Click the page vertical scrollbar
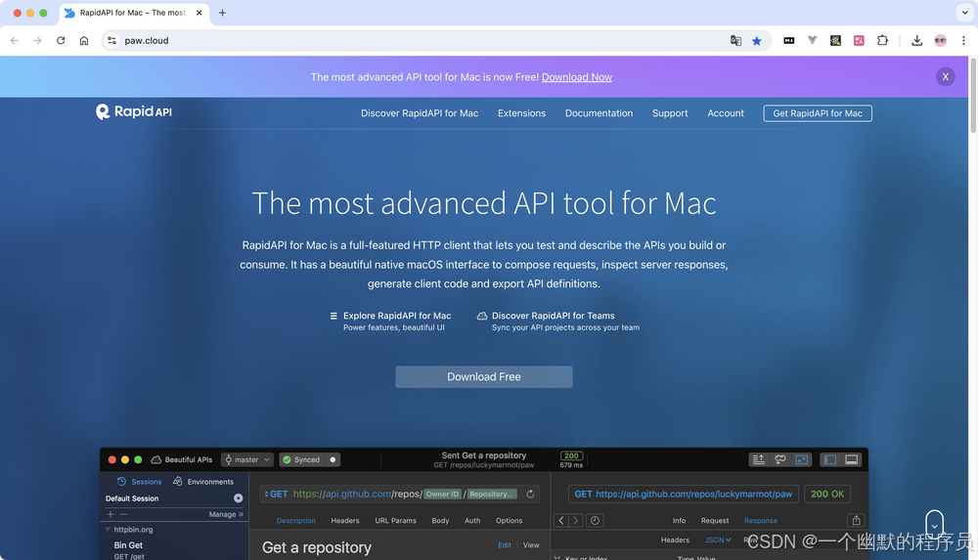 [x=973, y=96]
